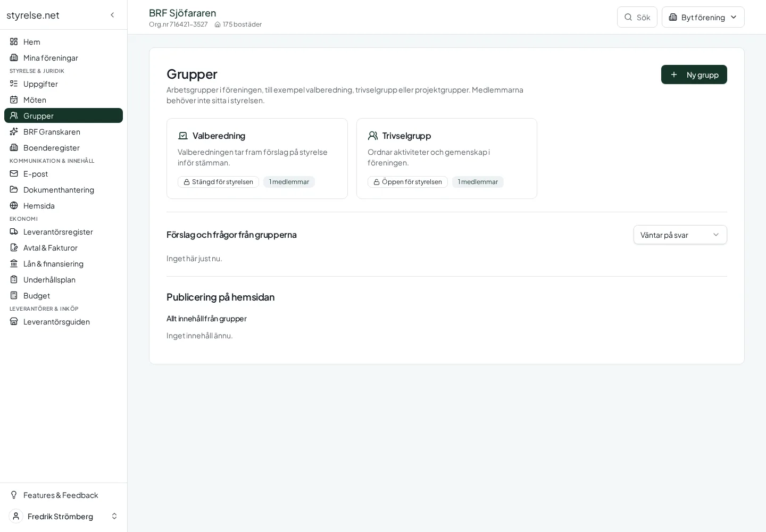Open the Trivselgrupp group card

pos(447,159)
